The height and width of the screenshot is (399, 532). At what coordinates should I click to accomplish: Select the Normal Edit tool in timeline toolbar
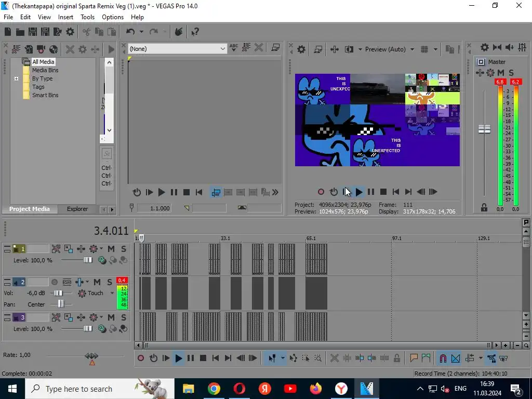tap(272, 358)
